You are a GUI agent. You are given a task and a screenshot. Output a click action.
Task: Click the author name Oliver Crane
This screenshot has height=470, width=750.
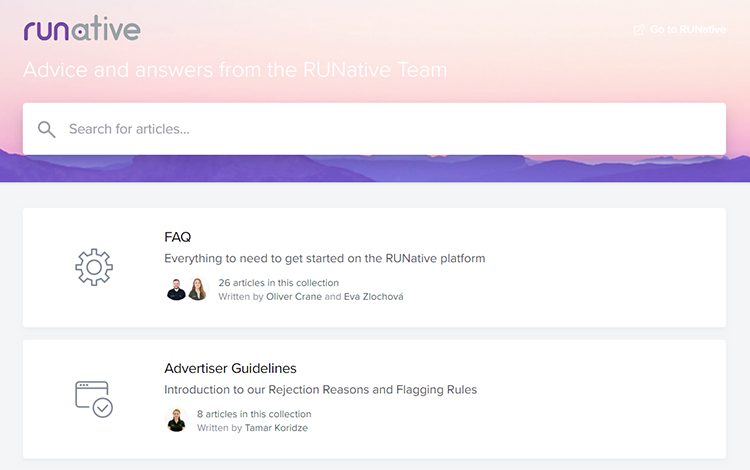(x=294, y=296)
